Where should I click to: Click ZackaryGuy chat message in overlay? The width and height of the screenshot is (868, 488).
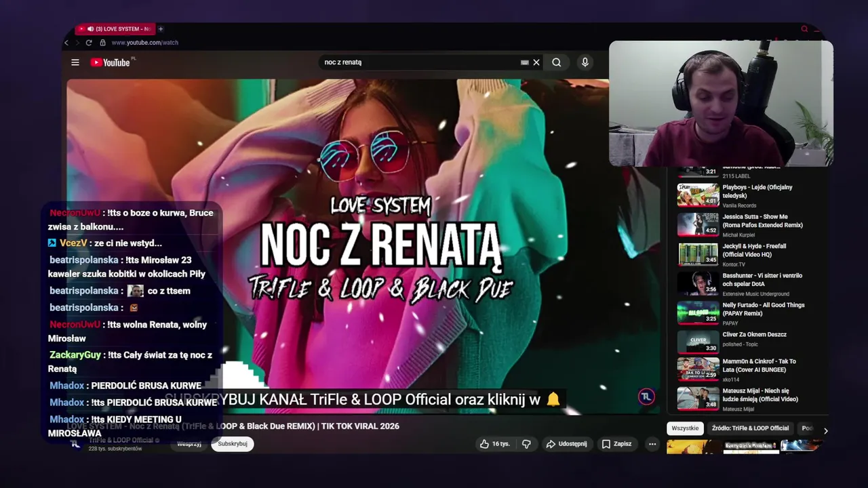130,362
